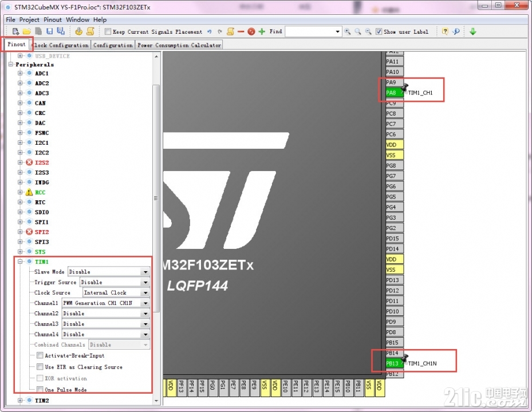Open the Pinout menu in the menu bar
Image resolution: width=532 pixels, height=412 pixels.
(x=53, y=19)
